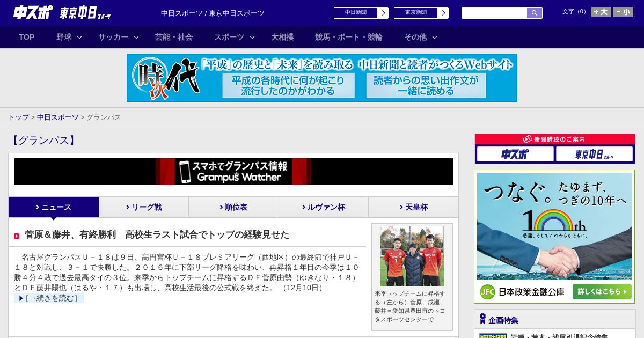The height and width of the screenshot is (338, 644).
Task: Click the 東京中日スポーツ header logo
Action: [85, 13]
